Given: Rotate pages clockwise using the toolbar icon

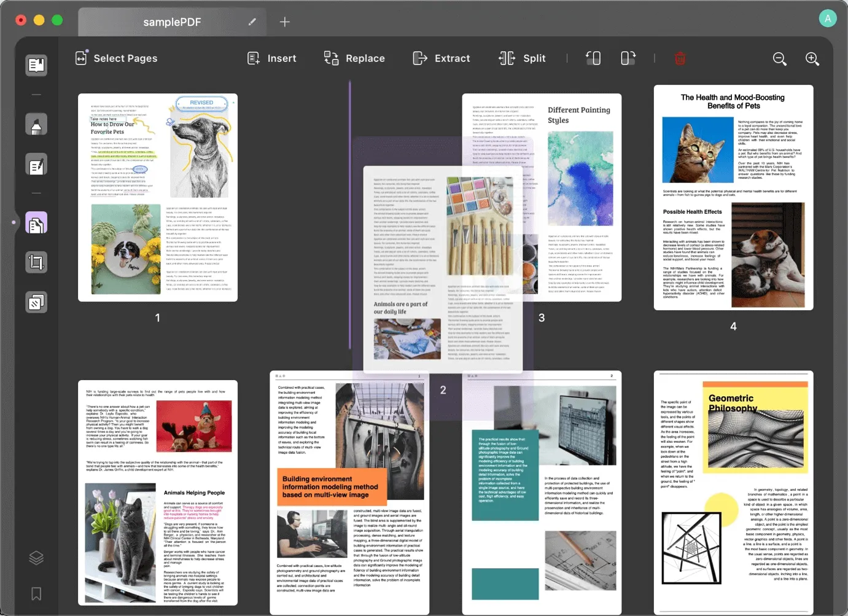Looking at the screenshot, I should click(x=628, y=58).
